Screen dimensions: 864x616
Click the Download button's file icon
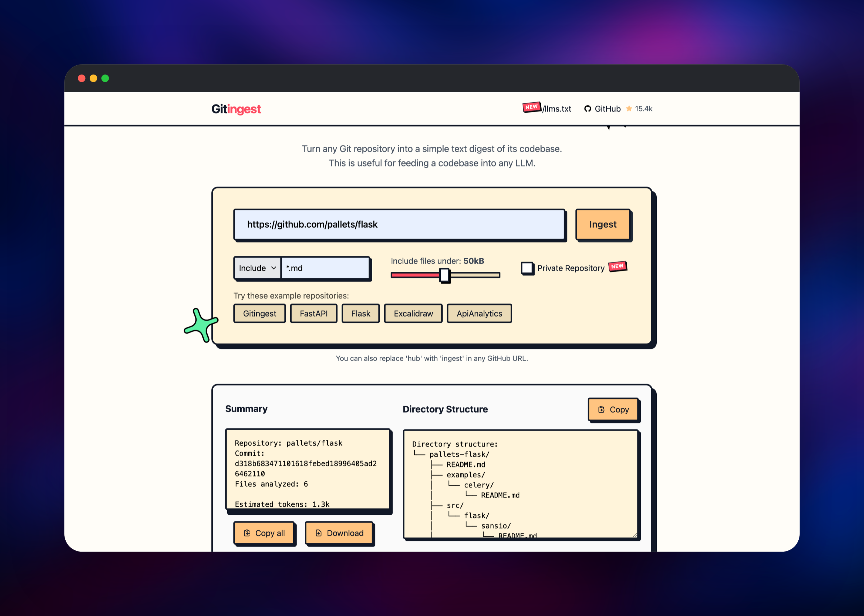click(x=319, y=533)
